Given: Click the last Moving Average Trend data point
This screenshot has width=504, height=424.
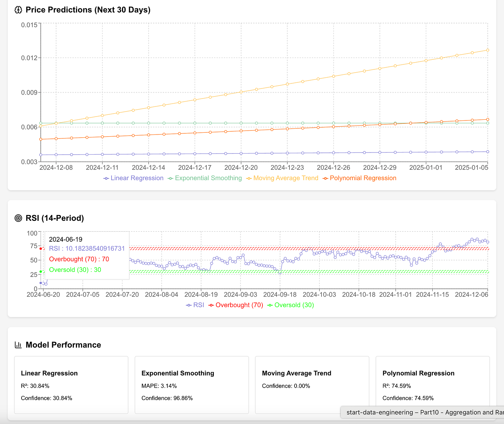Looking at the screenshot, I should click(488, 50).
